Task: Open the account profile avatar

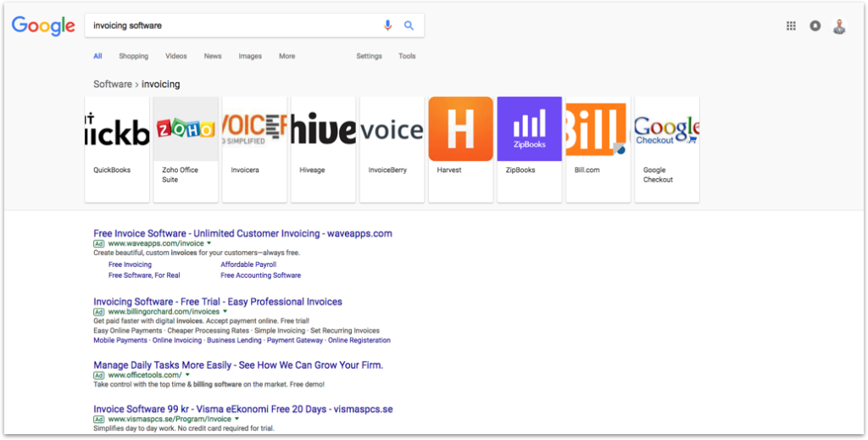Action: tap(839, 26)
